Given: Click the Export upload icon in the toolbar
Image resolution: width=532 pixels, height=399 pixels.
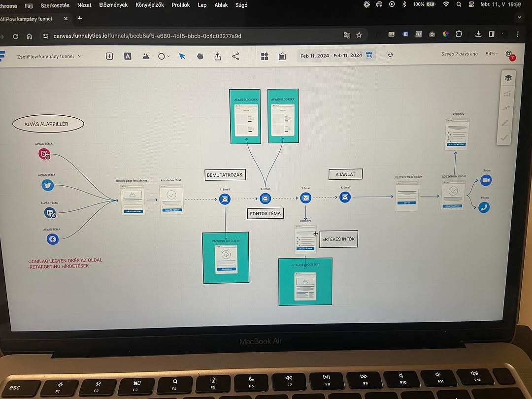Looking at the screenshot, I should point(217,56).
